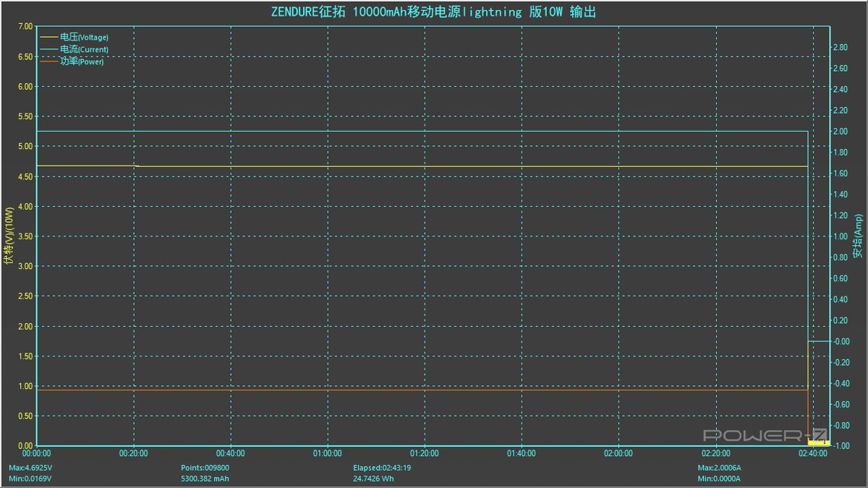This screenshot has width=868, height=488.
Task: Click the right axis Amp label
Action: (858, 236)
